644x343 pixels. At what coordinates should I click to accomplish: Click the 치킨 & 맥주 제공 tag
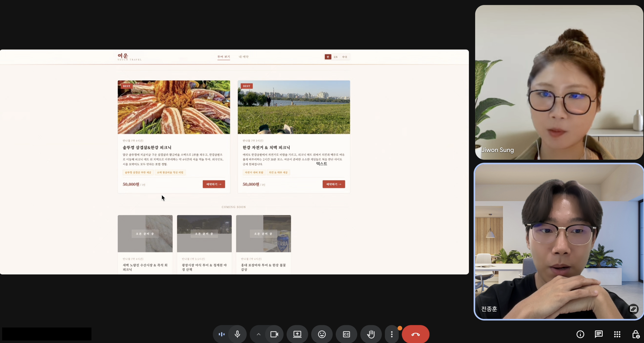tap(278, 172)
